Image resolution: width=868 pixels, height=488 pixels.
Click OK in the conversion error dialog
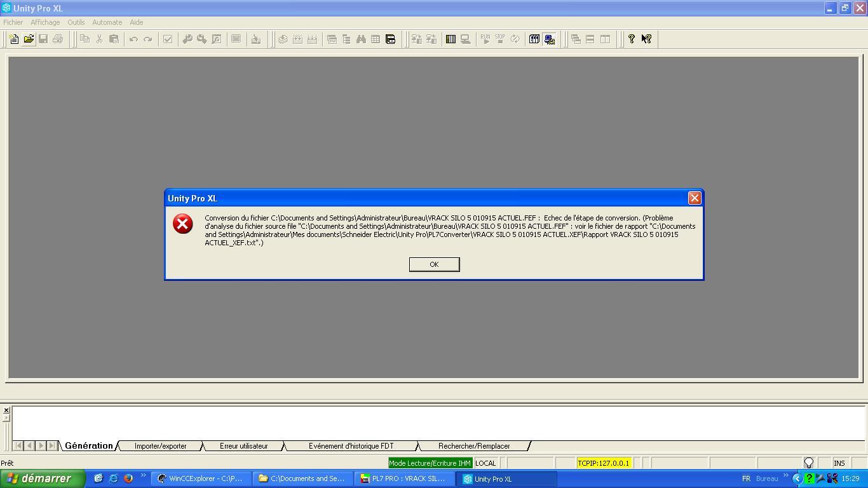pyautogui.click(x=434, y=264)
